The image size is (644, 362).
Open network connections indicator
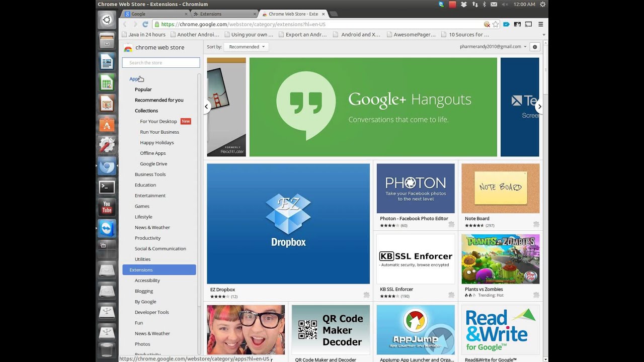coord(475,4)
